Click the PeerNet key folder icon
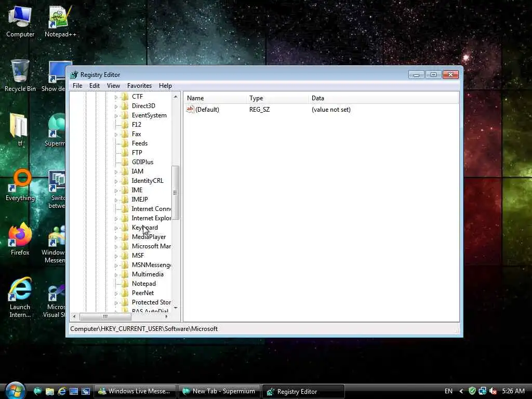 [125, 293]
